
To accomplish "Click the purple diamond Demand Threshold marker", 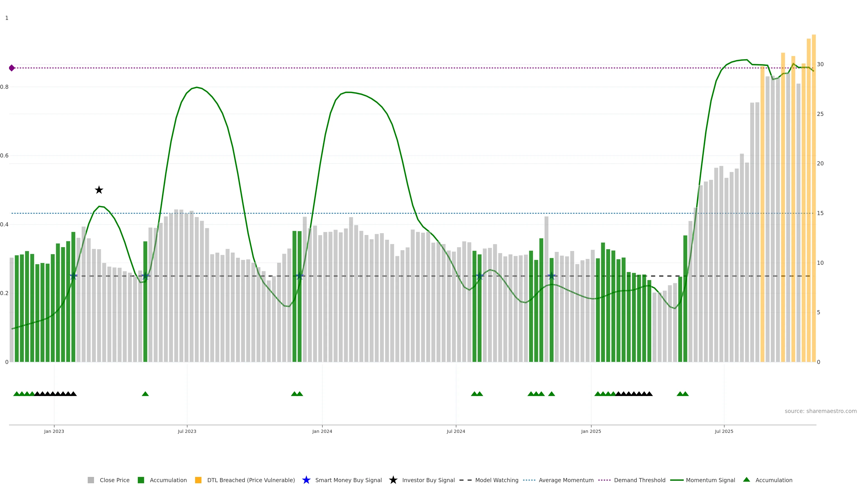I will coord(12,68).
